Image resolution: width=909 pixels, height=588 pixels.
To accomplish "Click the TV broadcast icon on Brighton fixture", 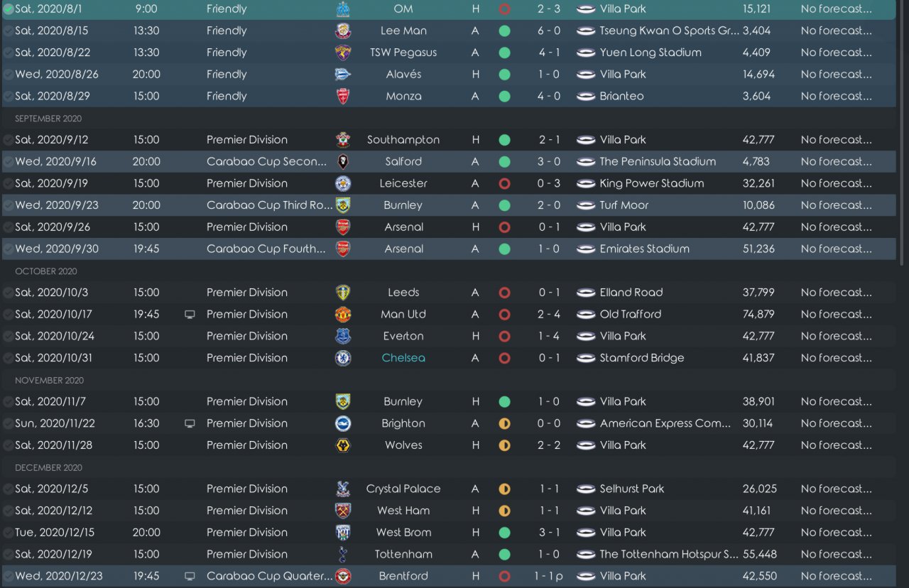I will click(190, 423).
